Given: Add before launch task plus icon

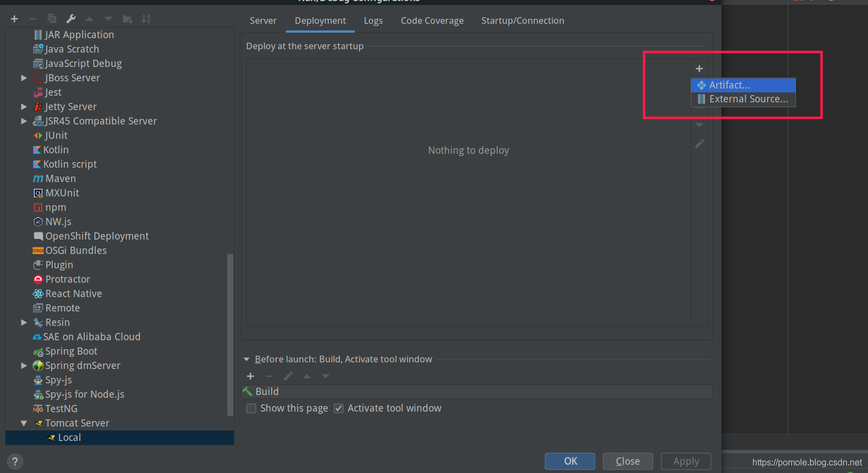Looking at the screenshot, I should (250, 376).
